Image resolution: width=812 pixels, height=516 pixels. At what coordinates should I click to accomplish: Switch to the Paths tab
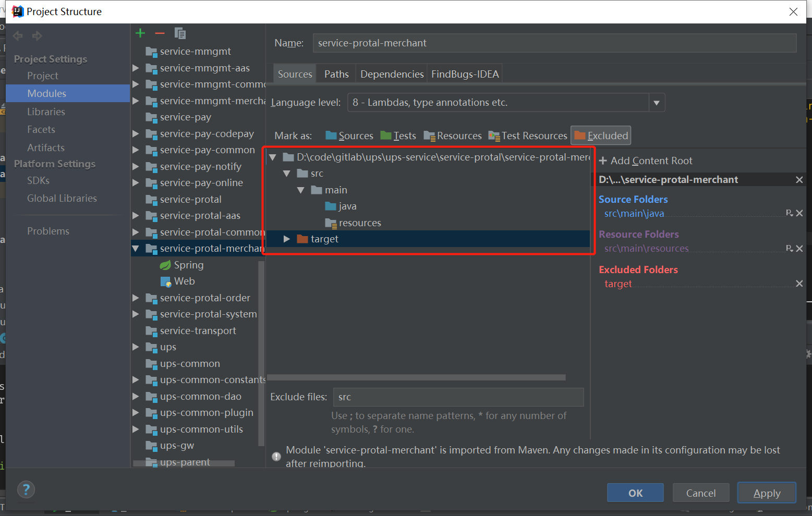(336, 74)
